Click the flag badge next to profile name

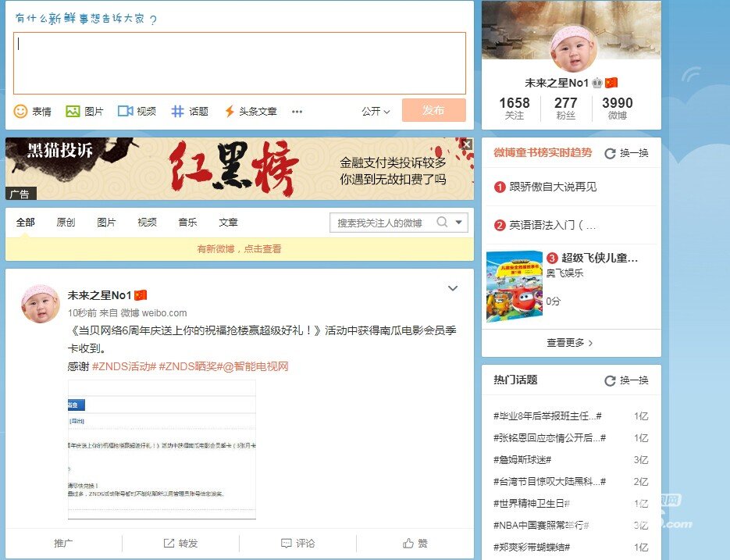click(611, 83)
